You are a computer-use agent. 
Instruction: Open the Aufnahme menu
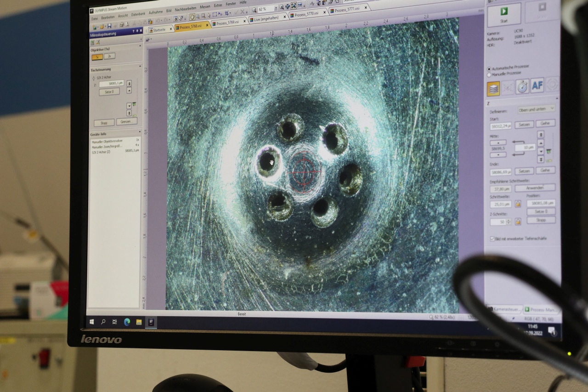156,12
